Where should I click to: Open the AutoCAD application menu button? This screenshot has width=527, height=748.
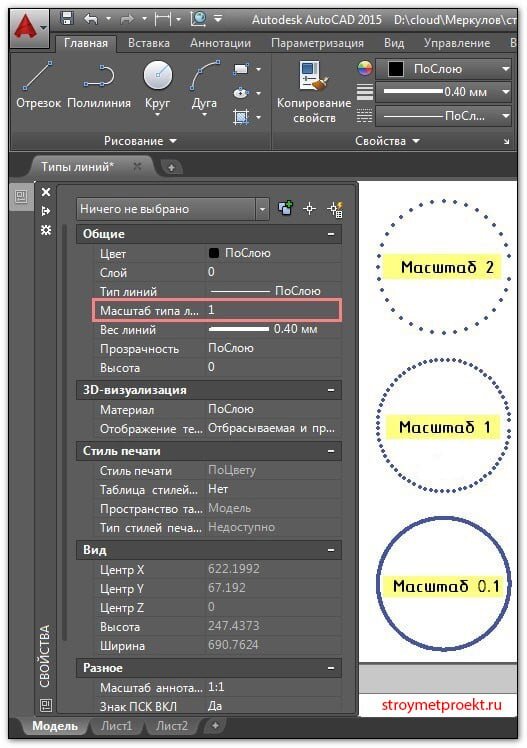pos(30,29)
